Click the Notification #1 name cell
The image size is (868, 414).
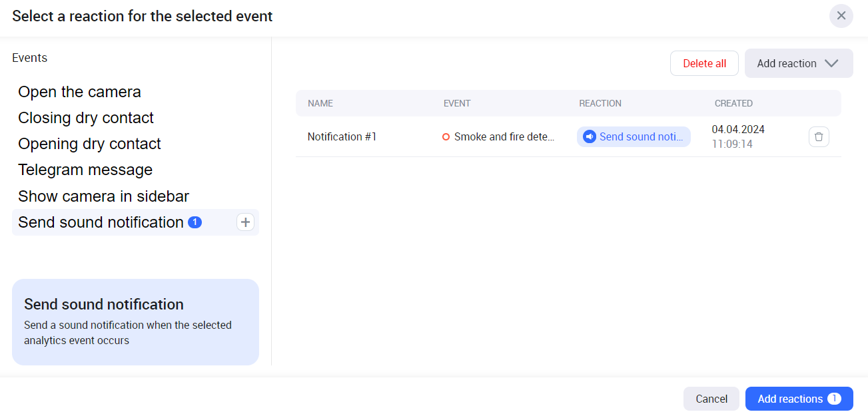coord(342,137)
